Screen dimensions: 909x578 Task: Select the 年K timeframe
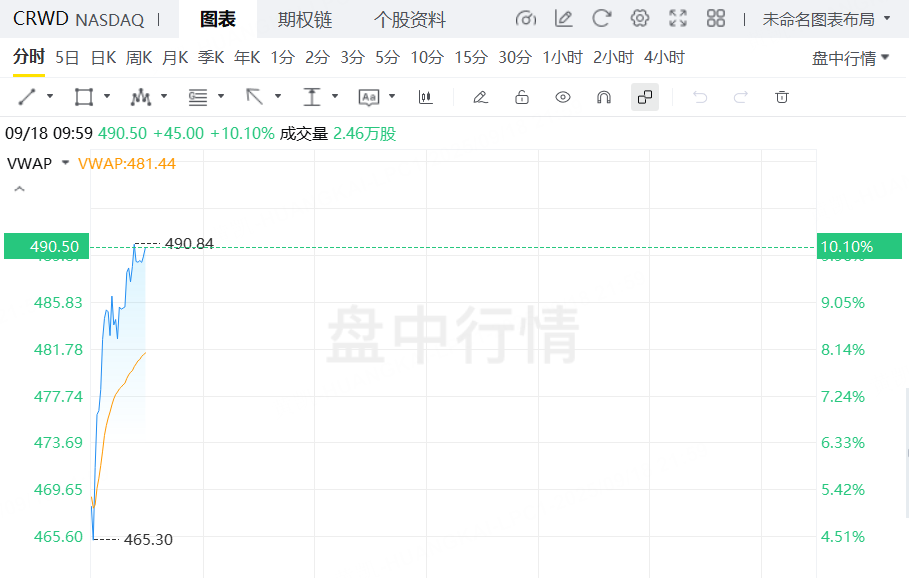point(247,57)
